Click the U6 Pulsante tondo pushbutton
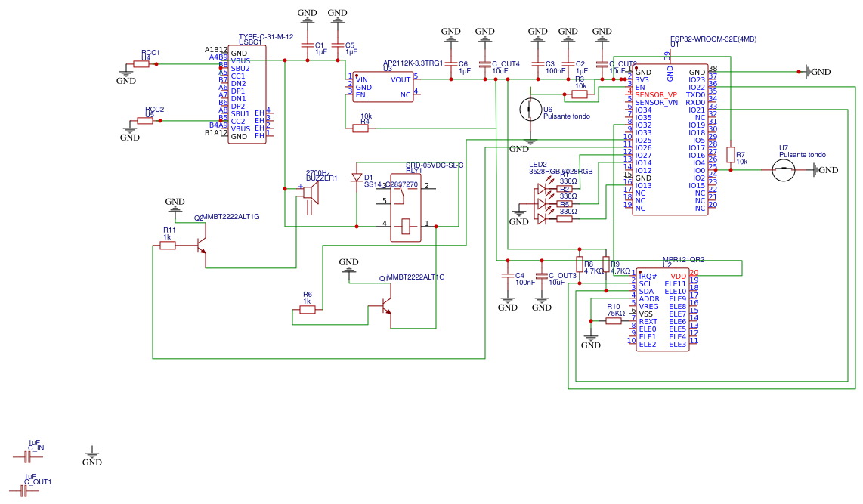This screenshot has width=863, height=504. [530, 109]
